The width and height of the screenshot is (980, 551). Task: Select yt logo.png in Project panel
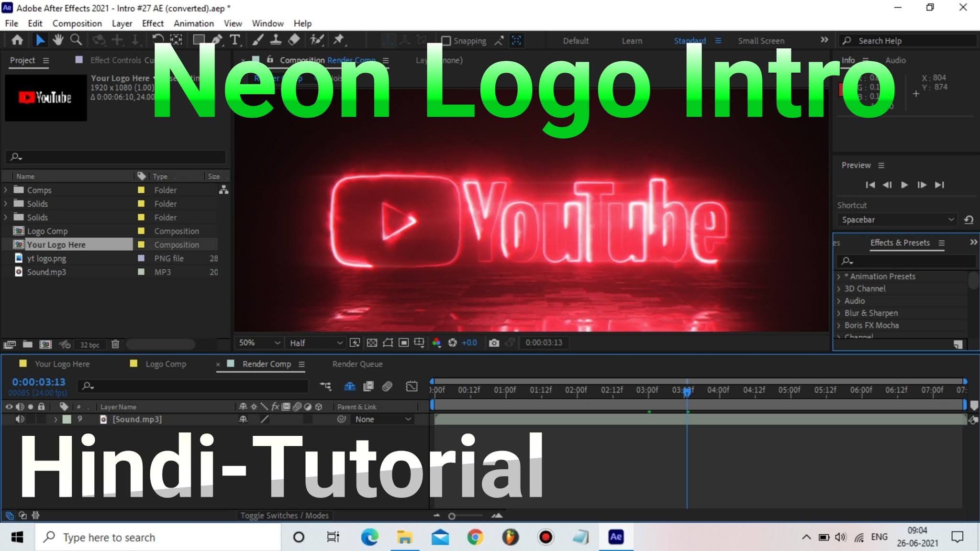coord(46,259)
